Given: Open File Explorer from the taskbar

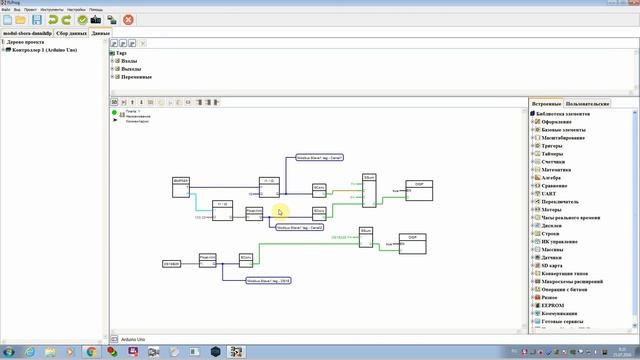Looking at the screenshot, I should point(50,352).
